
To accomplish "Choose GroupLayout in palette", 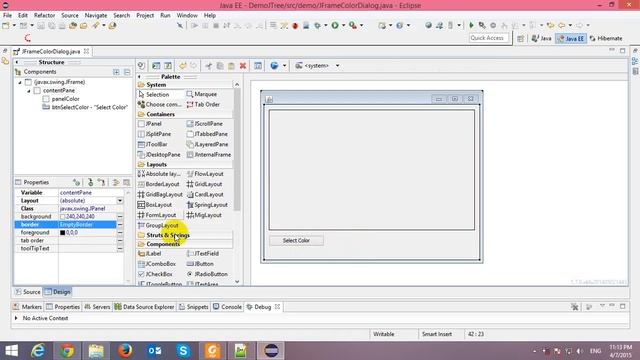I will 158,225.
